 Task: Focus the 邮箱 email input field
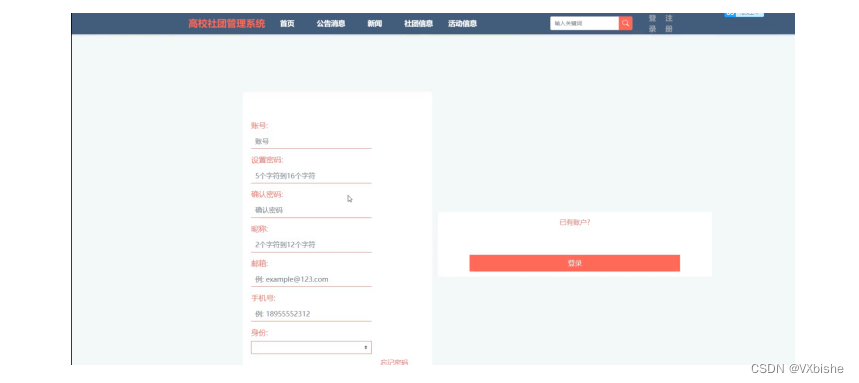[x=311, y=279]
